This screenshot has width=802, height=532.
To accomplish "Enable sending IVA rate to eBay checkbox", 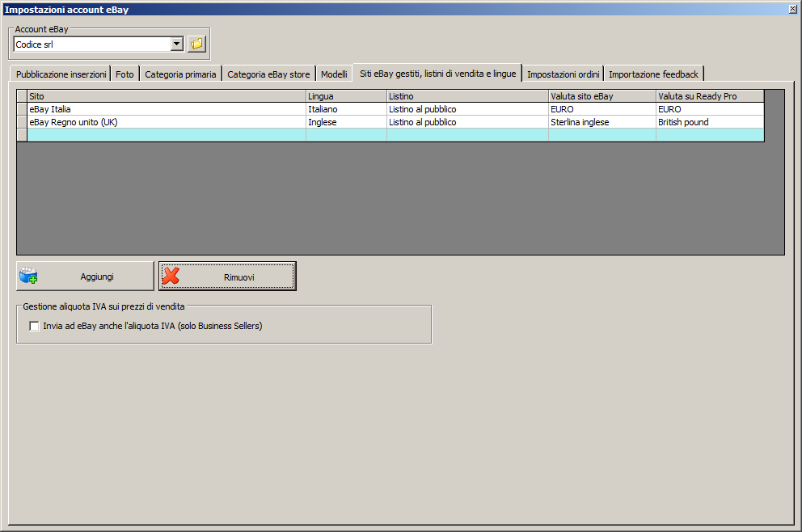I will [x=34, y=326].
